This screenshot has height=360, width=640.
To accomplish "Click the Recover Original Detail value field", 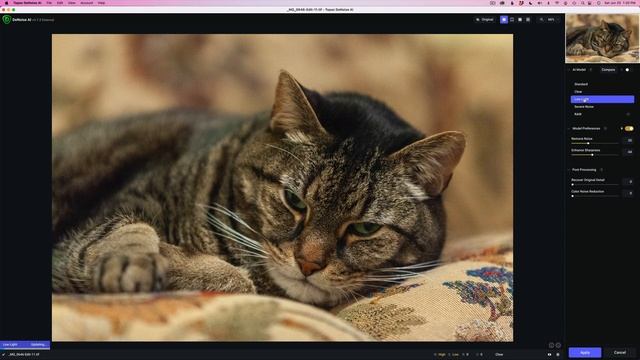I will click(x=629, y=182).
